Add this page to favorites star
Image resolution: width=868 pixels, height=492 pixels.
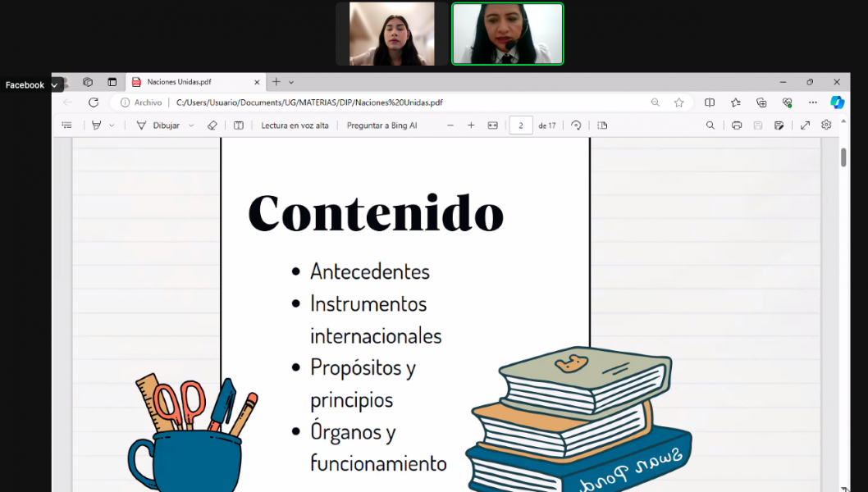678,102
